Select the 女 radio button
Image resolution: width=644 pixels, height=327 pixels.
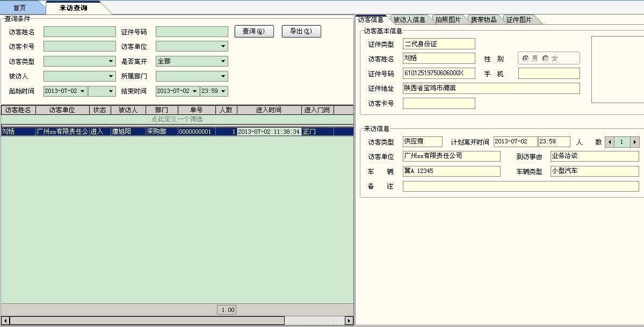coord(546,59)
